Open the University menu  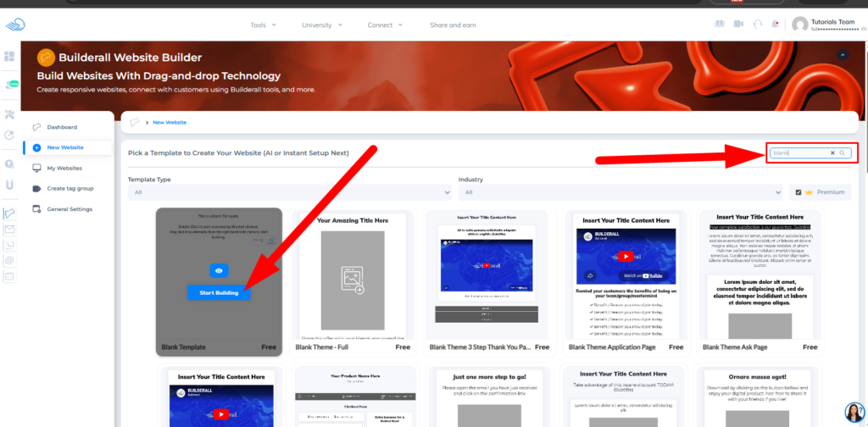click(x=321, y=25)
